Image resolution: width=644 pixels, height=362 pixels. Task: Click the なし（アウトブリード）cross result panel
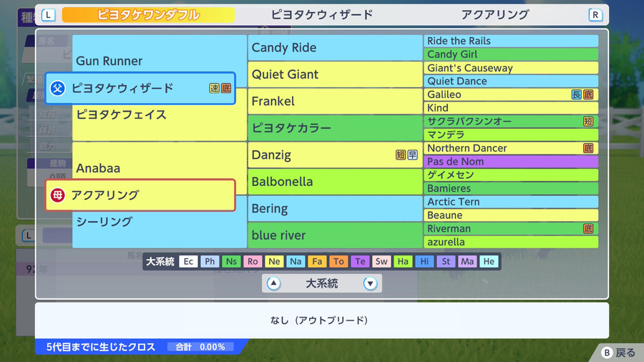pyautogui.click(x=321, y=321)
